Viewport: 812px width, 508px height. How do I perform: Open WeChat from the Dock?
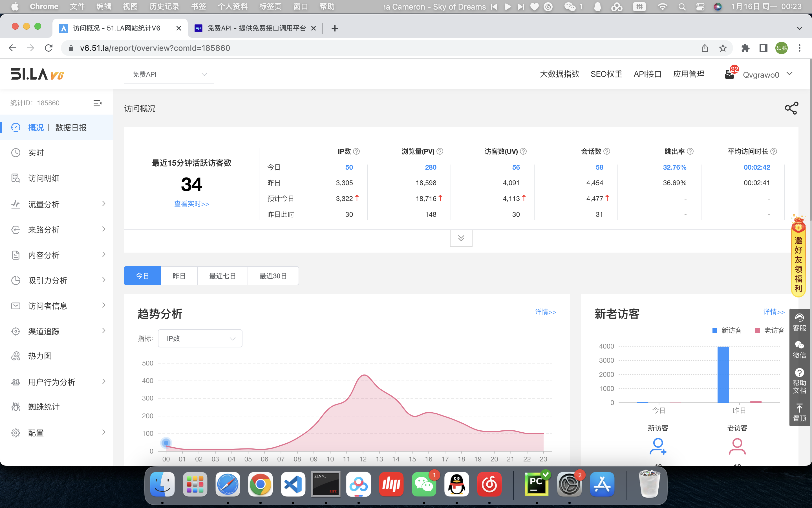424,485
